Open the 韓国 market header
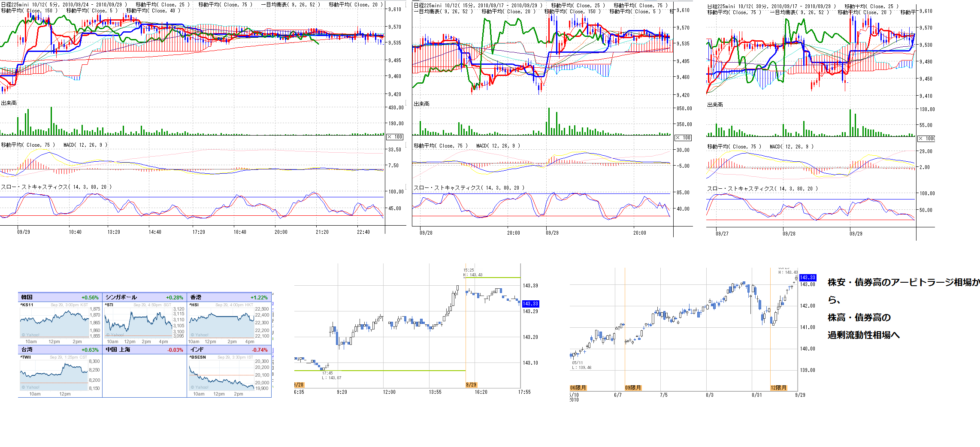This screenshot has width=980, height=447. [60, 297]
